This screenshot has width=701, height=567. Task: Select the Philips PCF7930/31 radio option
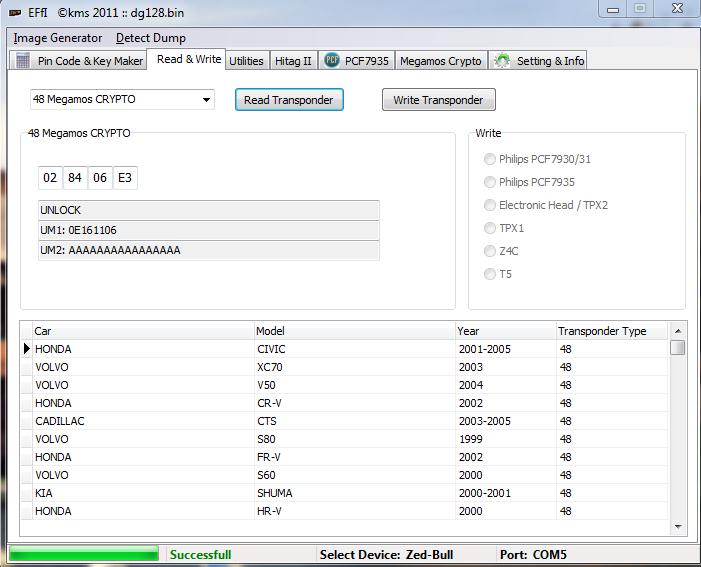[489, 159]
